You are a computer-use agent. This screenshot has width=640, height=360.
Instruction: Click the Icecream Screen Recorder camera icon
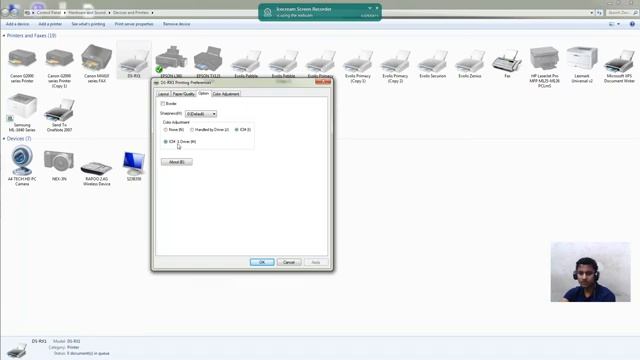pyautogui.click(x=268, y=12)
